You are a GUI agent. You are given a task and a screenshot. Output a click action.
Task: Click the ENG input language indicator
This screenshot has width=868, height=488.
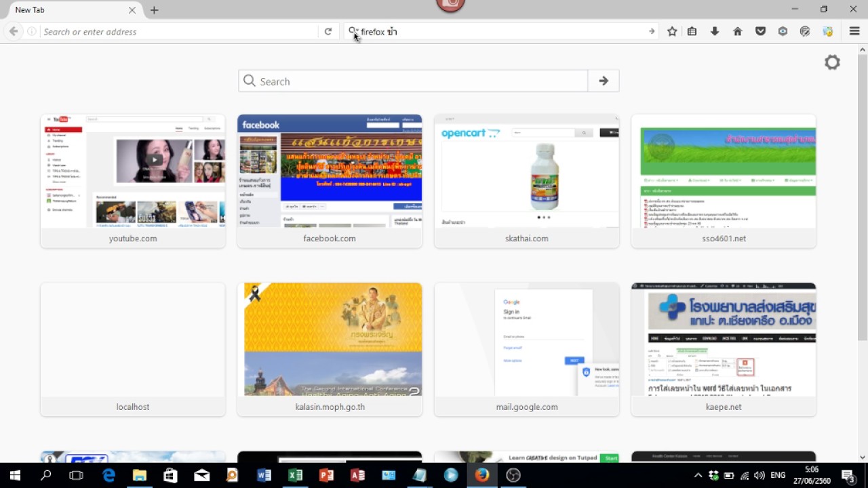click(x=778, y=475)
